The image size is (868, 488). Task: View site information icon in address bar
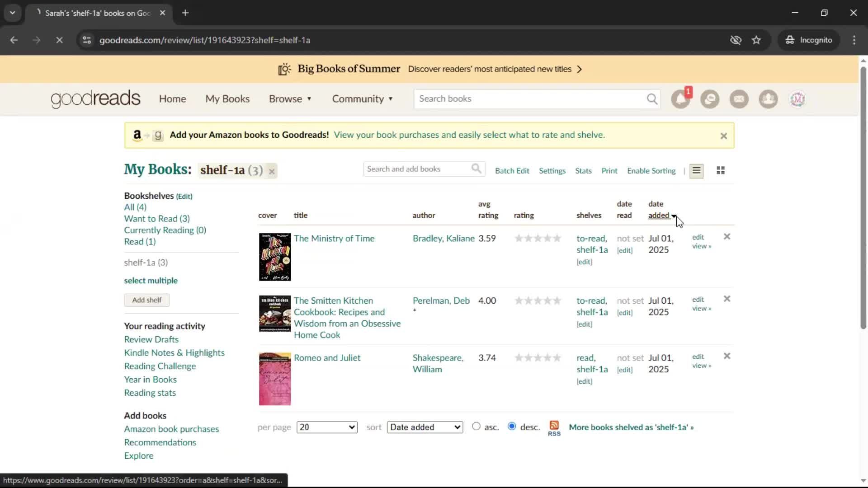click(x=87, y=40)
